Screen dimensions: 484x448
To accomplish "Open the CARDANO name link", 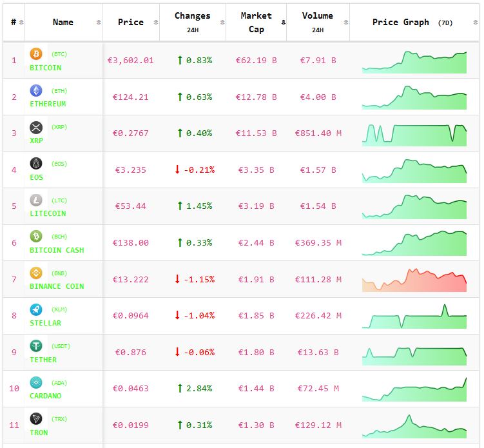I will click(x=46, y=396).
